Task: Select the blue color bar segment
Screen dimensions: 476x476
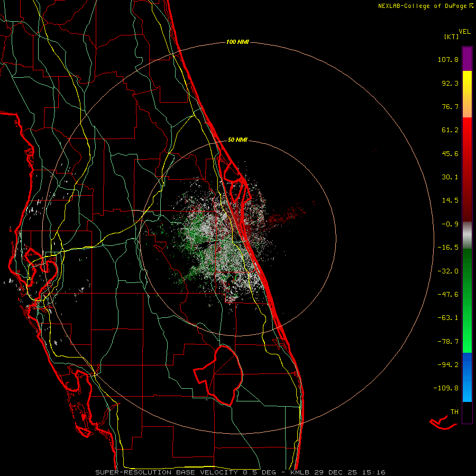Action: [x=467, y=377]
